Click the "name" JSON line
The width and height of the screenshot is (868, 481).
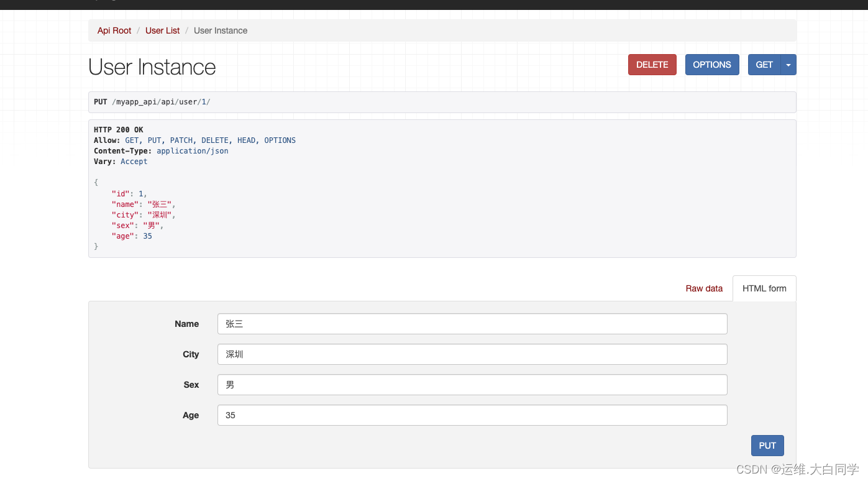[x=144, y=204]
